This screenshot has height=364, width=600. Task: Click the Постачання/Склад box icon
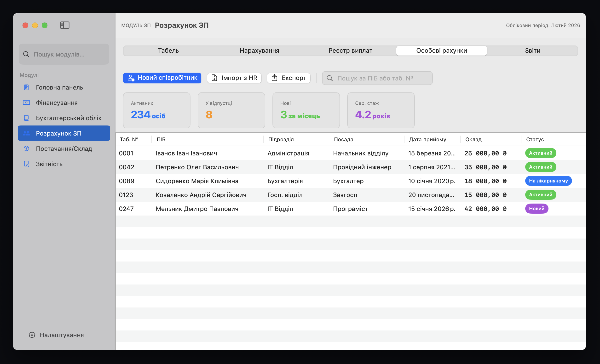(26, 149)
